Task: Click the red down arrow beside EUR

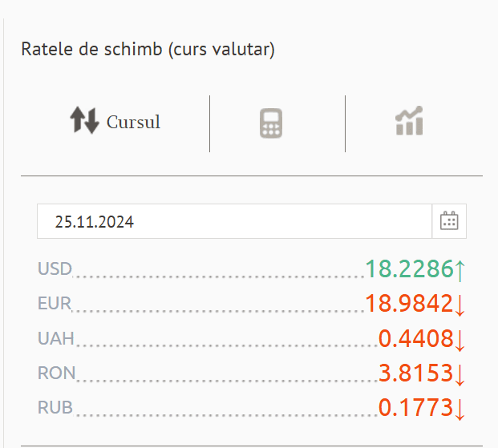Action: (460, 305)
